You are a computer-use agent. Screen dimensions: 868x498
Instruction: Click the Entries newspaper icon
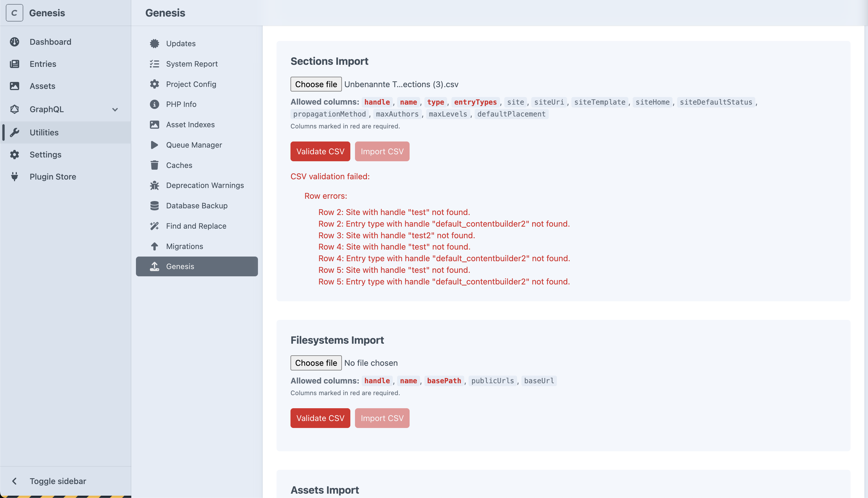pos(14,64)
